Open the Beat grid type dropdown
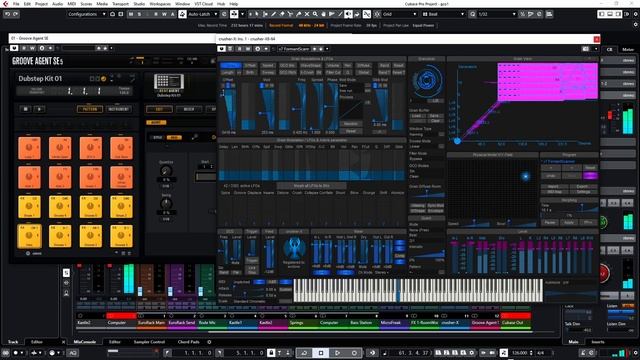Screen dimensions: 640x360 (443, 14)
